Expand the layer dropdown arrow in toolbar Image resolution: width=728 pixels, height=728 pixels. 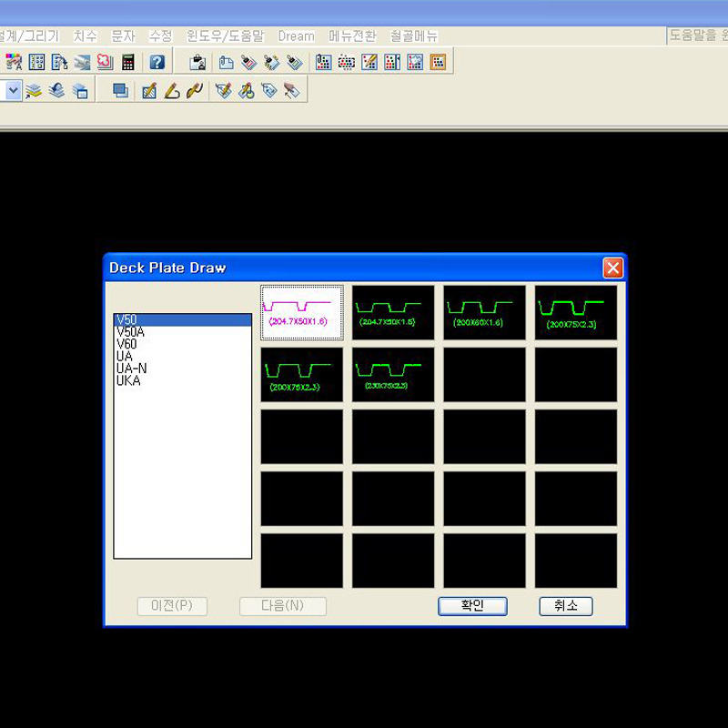coord(13,91)
